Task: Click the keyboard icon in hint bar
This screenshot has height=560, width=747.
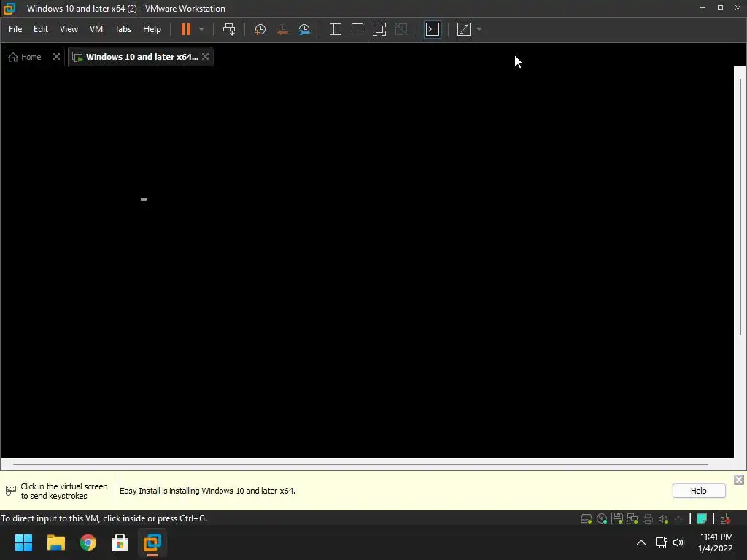Action: click(10, 491)
